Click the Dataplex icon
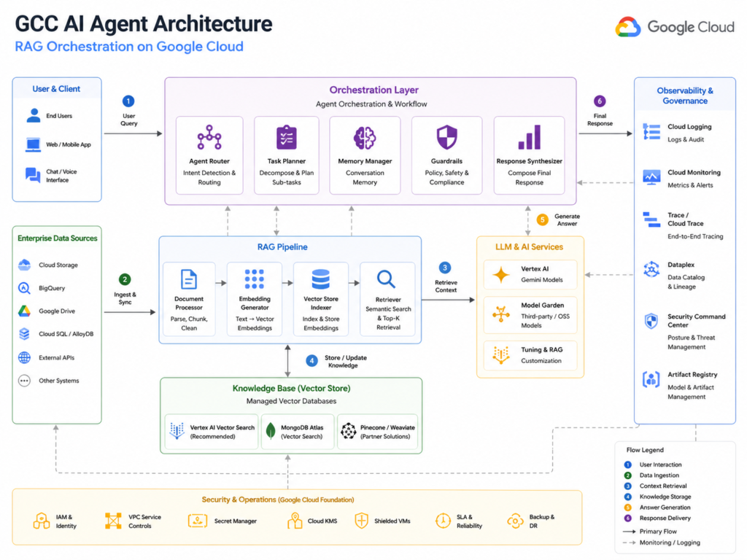 (x=651, y=270)
